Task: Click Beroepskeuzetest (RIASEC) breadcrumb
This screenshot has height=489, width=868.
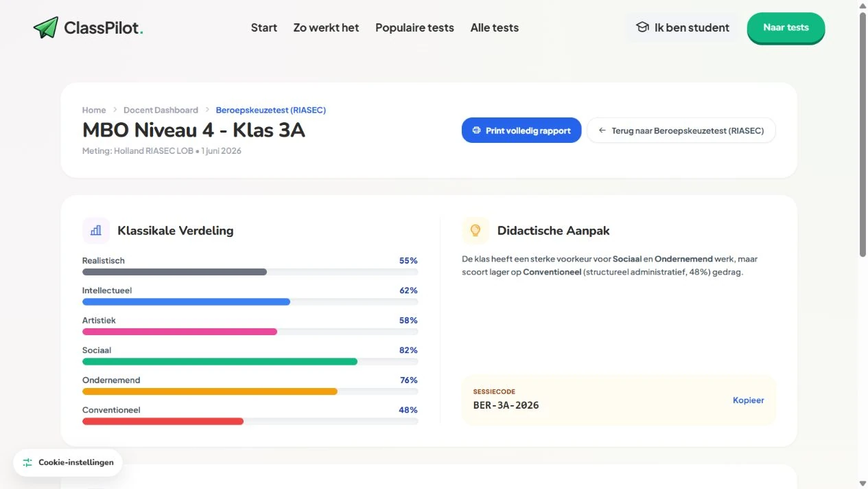Action: pyautogui.click(x=270, y=110)
